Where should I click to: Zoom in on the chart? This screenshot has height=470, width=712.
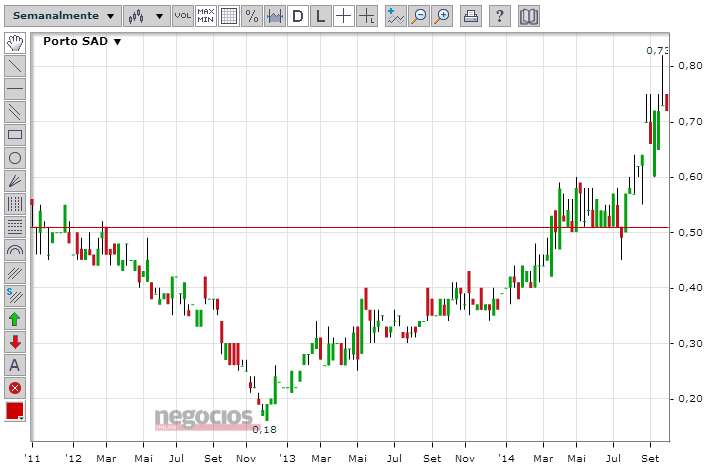[442, 16]
